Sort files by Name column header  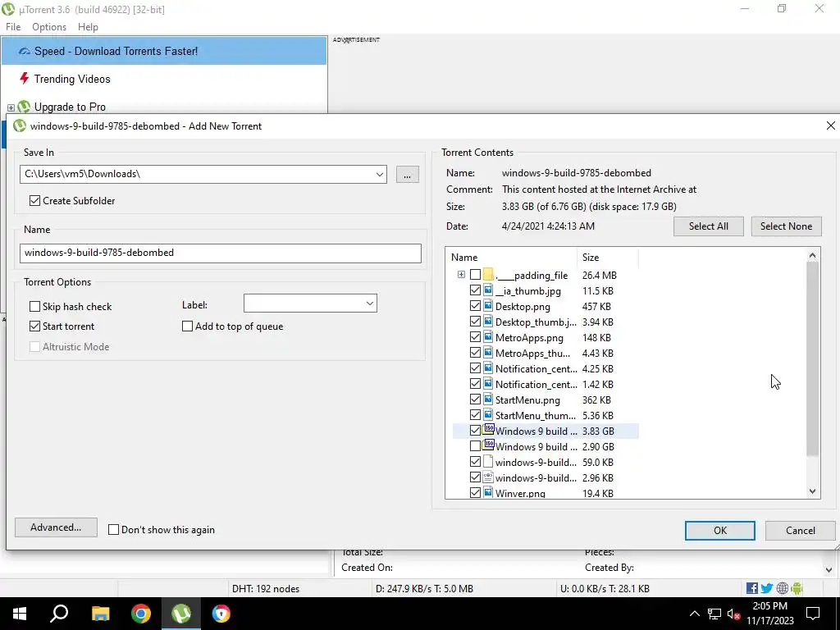tap(511, 257)
